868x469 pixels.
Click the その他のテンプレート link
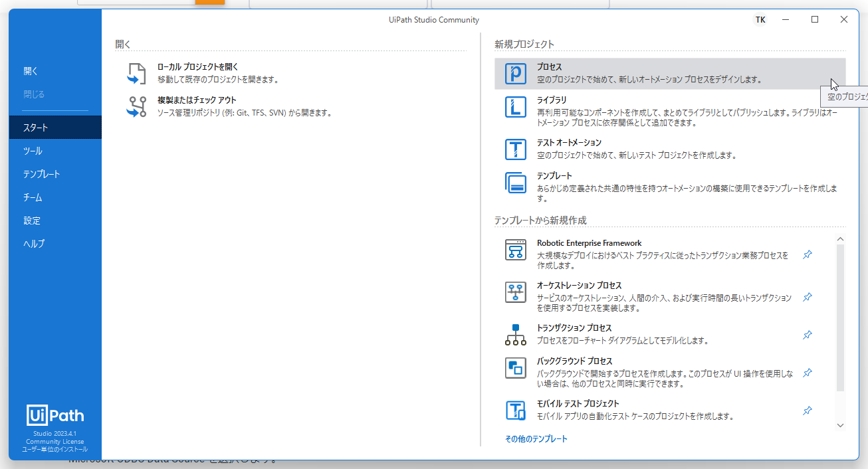[x=536, y=439]
